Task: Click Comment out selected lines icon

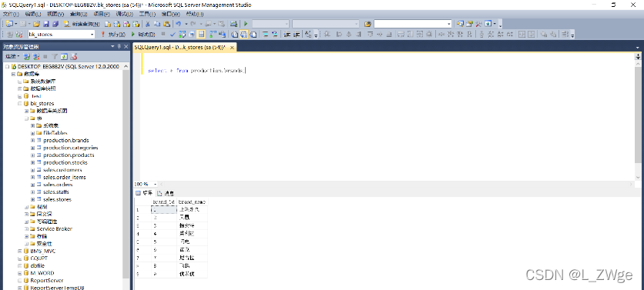Action: pyautogui.click(x=265, y=35)
